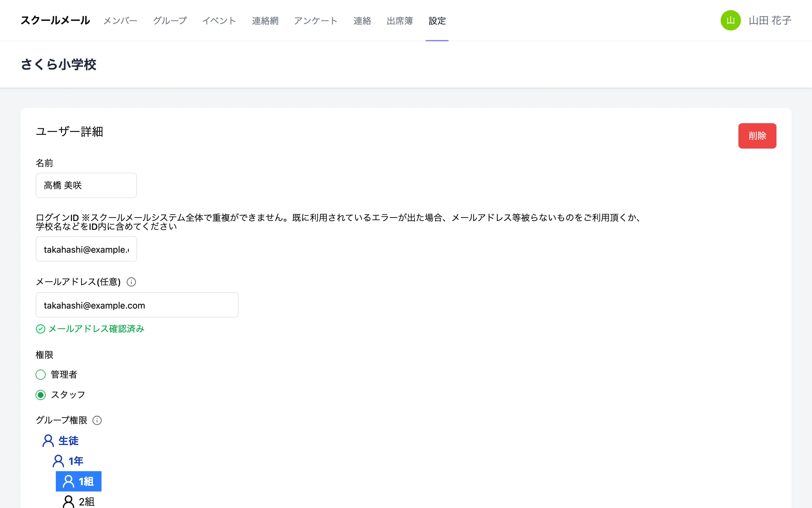The height and width of the screenshot is (508, 812).
Task: Select the 1年 group label
Action: pos(76,461)
